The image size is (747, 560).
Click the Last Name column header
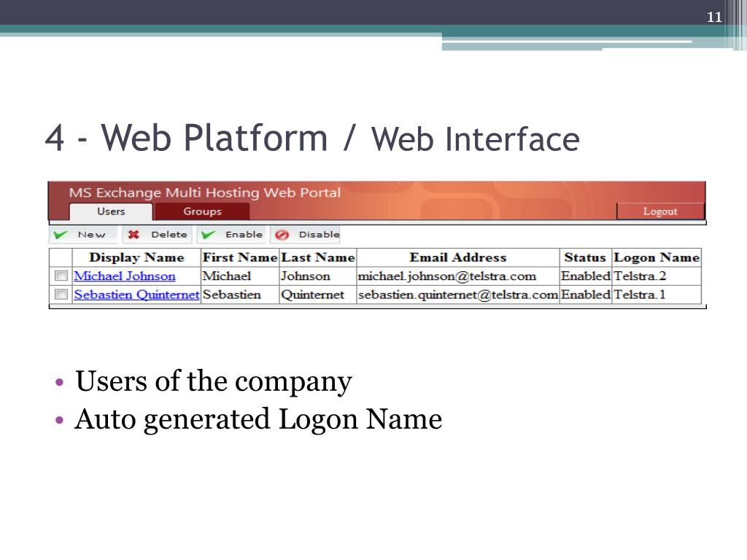click(318, 257)
